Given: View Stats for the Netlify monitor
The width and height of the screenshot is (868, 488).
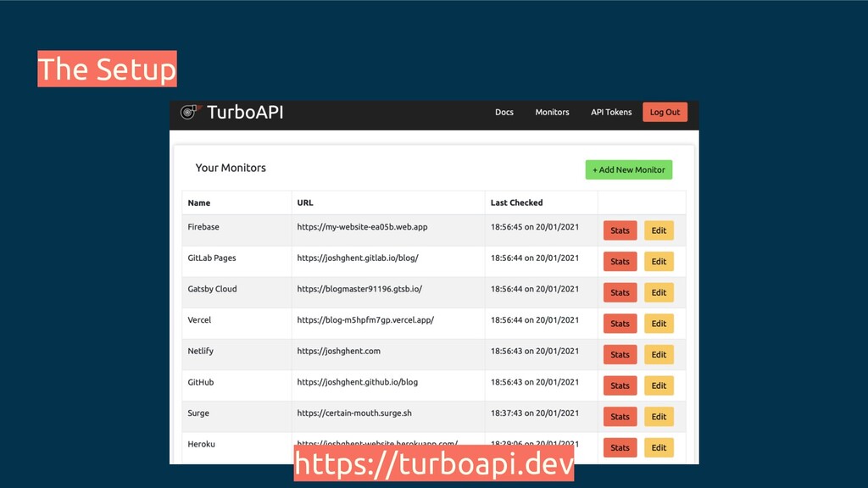Looking at the screenshot, I should (620, 355).
